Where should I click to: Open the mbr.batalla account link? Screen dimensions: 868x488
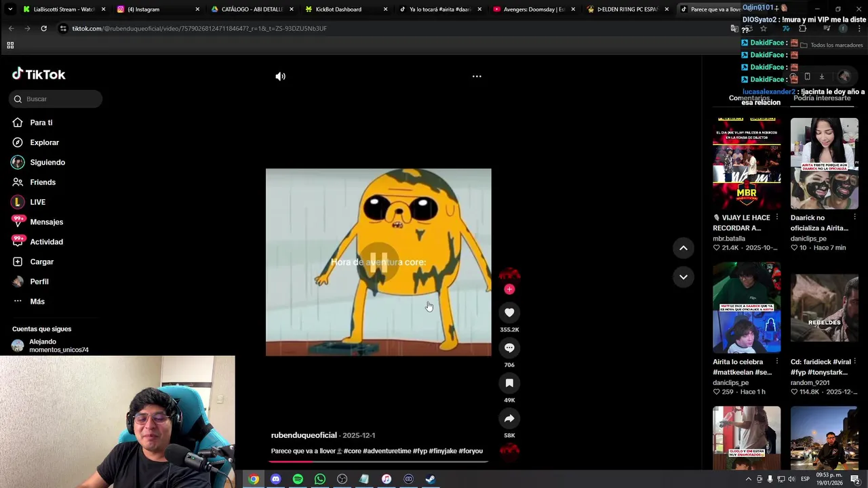click(x=729, y=239)
